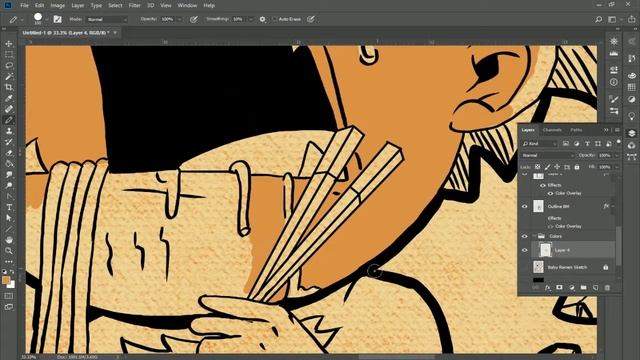Lock all with padlock icon

(x=577, y=167)
